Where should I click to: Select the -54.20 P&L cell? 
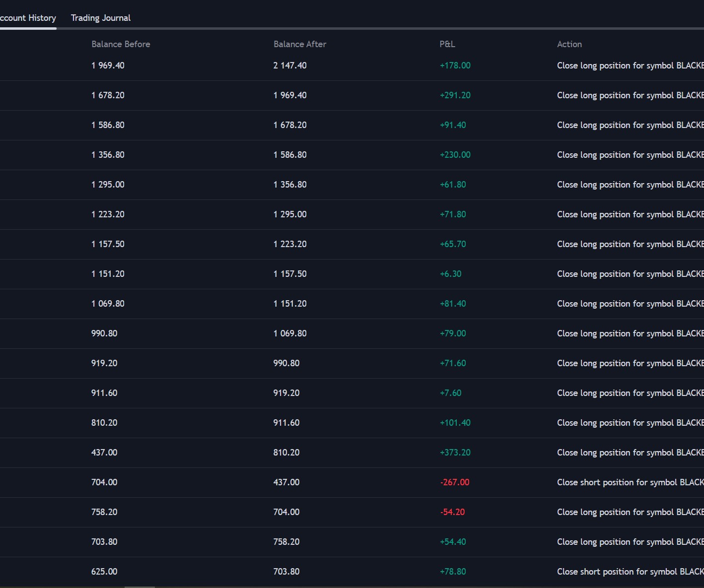click(452, 512)
